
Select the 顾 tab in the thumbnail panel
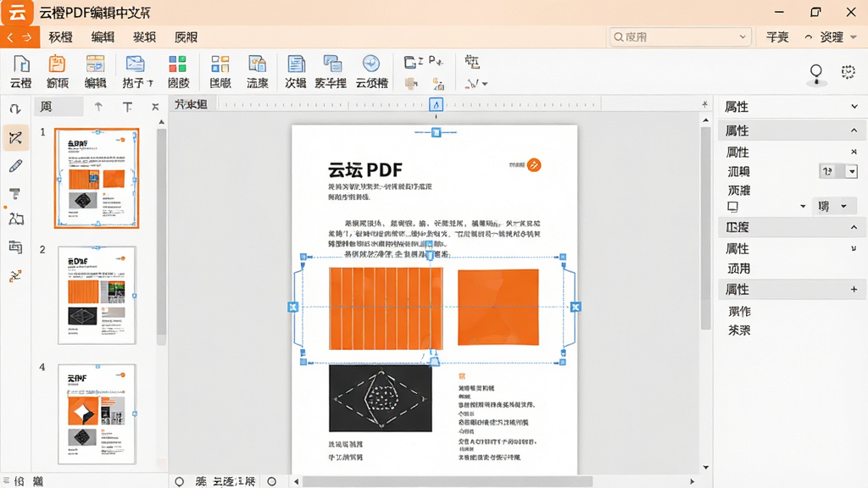pyautogui.click(x=58, y=107)
